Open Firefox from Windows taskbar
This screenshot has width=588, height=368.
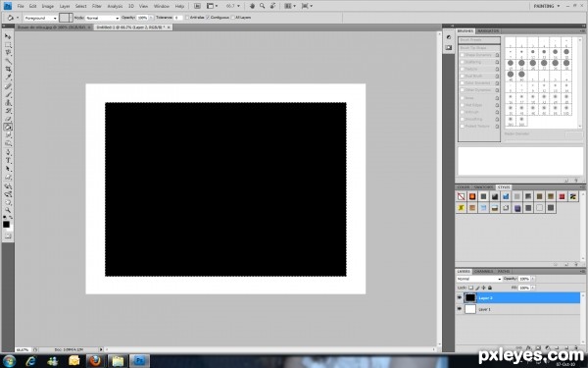point(95,361)
